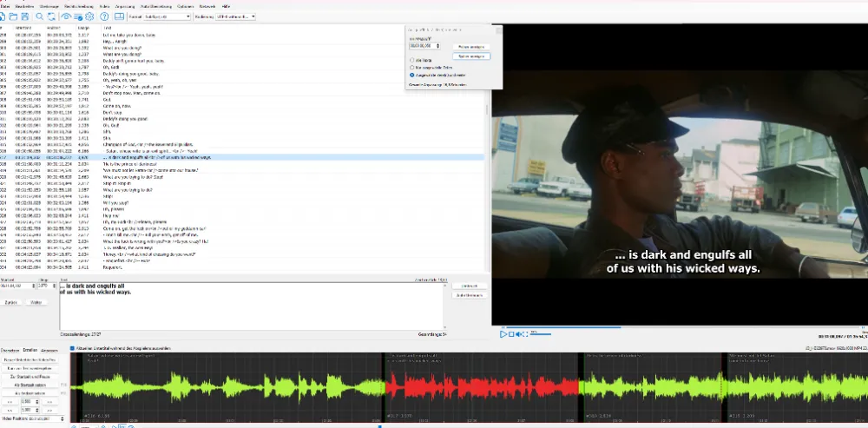
Task: Toggle fullscreen on the video player
Action: (525, 334)
